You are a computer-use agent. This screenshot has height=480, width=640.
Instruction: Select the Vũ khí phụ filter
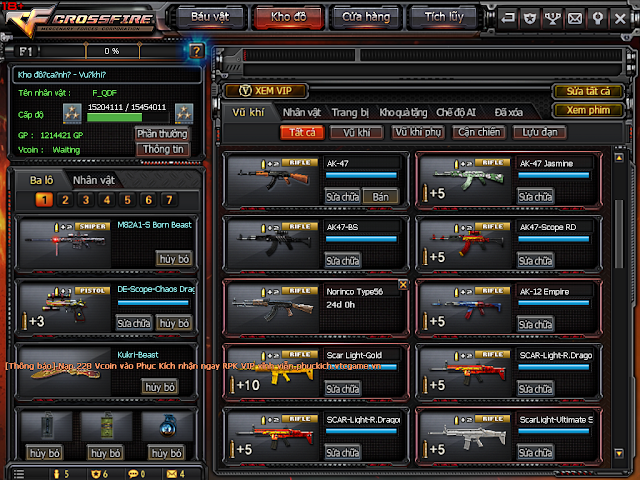pyautogui.click(x=418, y=133)
